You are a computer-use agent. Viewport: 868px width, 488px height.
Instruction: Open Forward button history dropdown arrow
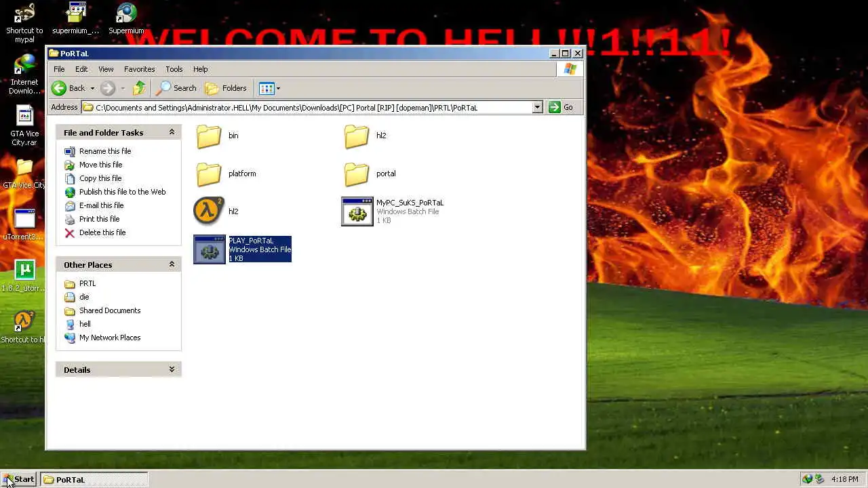122,88
